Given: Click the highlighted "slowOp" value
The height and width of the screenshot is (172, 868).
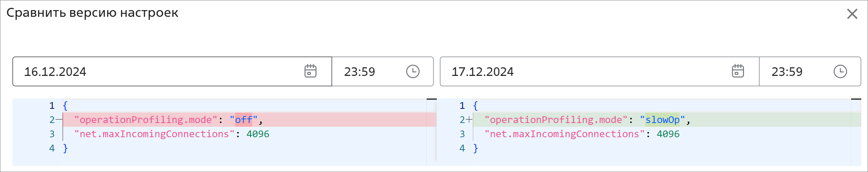Looking at the screenshot, I should click(662, 120).
